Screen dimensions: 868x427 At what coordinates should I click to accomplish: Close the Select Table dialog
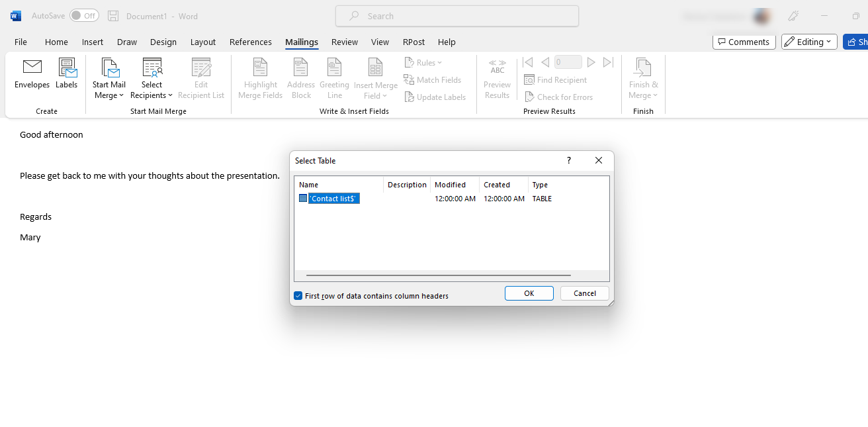coord(598,160)
